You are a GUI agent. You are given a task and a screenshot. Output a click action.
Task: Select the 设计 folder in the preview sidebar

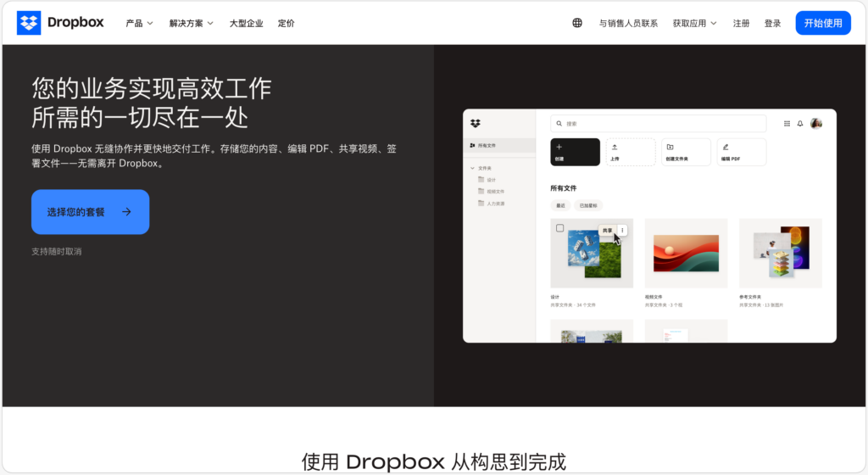click(487, 180)
